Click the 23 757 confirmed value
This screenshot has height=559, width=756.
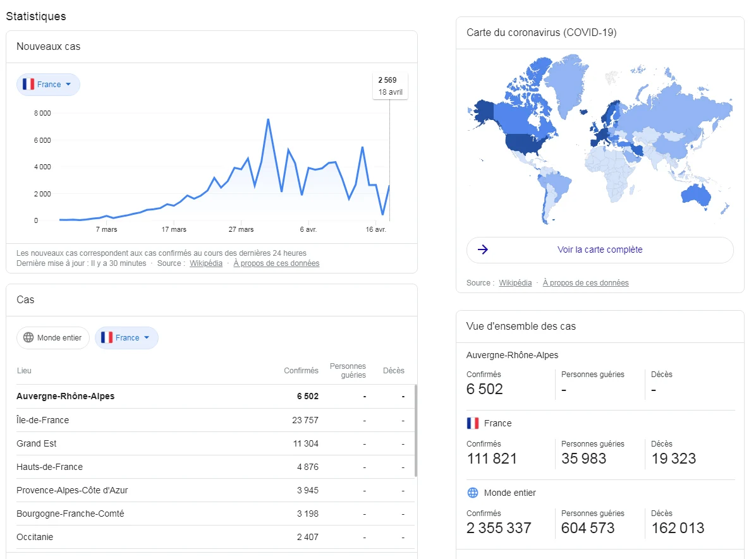tap(305, 420)
